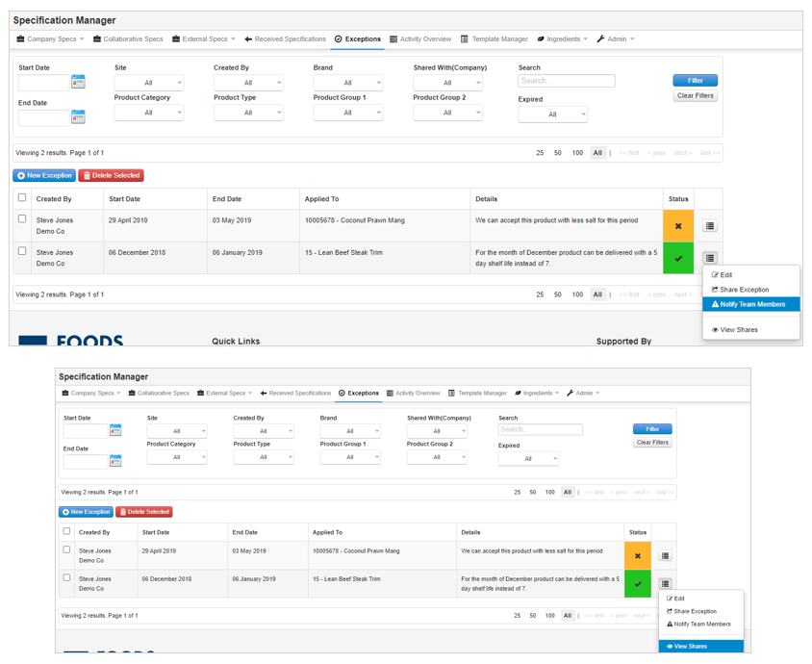Screen dimensions: 812x664
Task: Open Expired dropdown in upper screenshot
Action: coord(552,115)
